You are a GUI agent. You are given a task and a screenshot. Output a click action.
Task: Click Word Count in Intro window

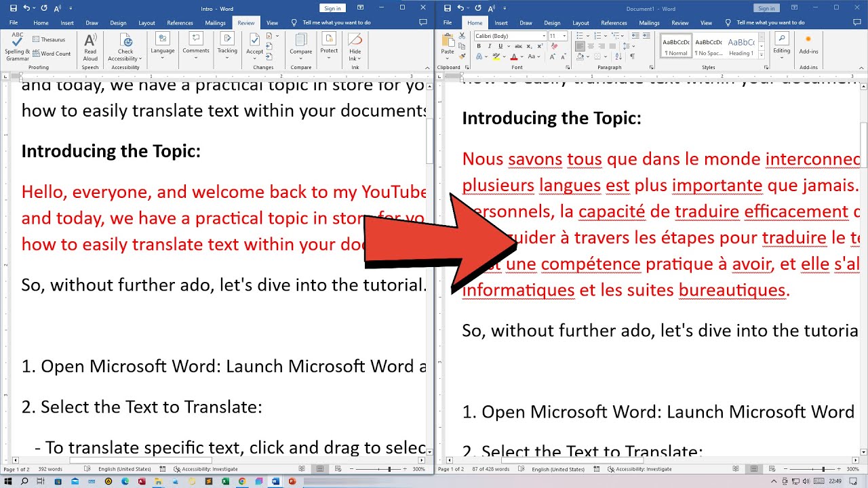coord(52,54)
